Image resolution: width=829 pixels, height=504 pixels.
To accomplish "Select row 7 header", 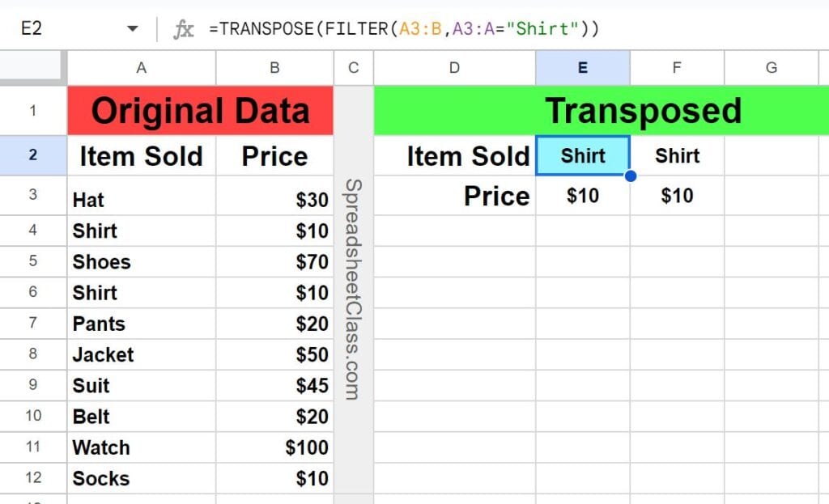I will (x=32, y=324).
